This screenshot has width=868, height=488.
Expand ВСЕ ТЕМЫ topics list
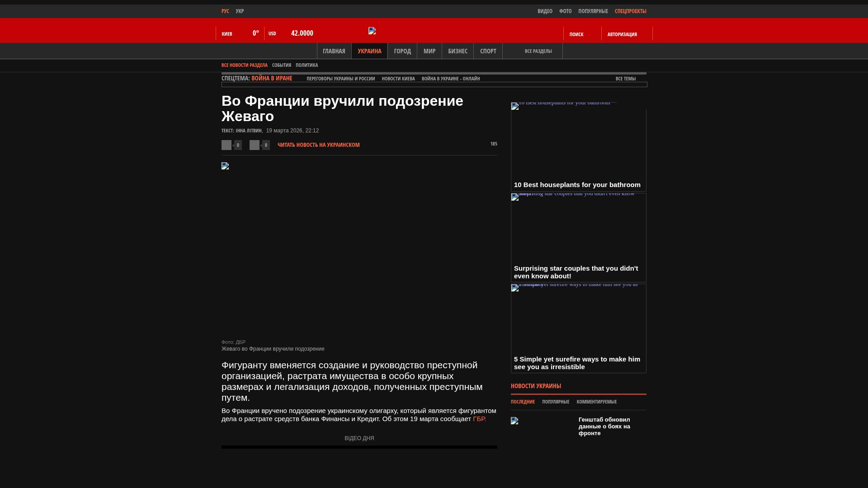pyautogui.click(x=625, y=79)
